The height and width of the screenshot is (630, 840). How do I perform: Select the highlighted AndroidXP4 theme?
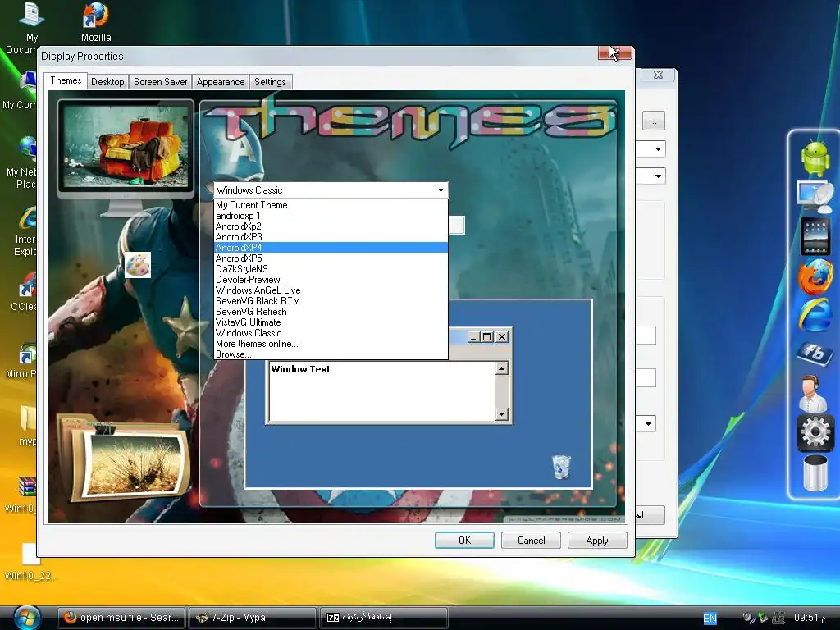point(331,248)
